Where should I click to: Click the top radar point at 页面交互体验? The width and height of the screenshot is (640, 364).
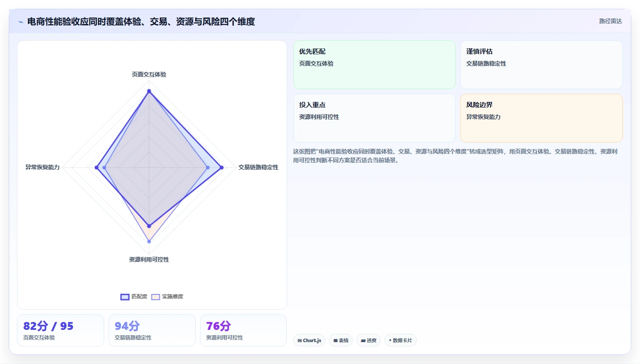point(149,91)
